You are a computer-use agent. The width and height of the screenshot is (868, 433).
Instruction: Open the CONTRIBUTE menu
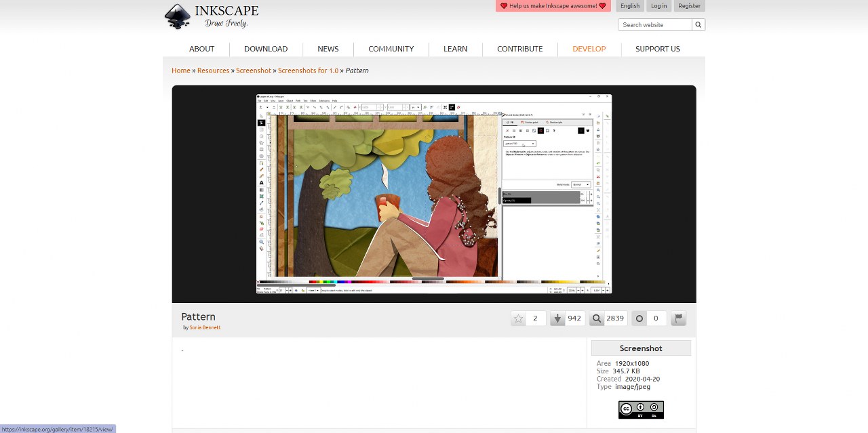520,49
